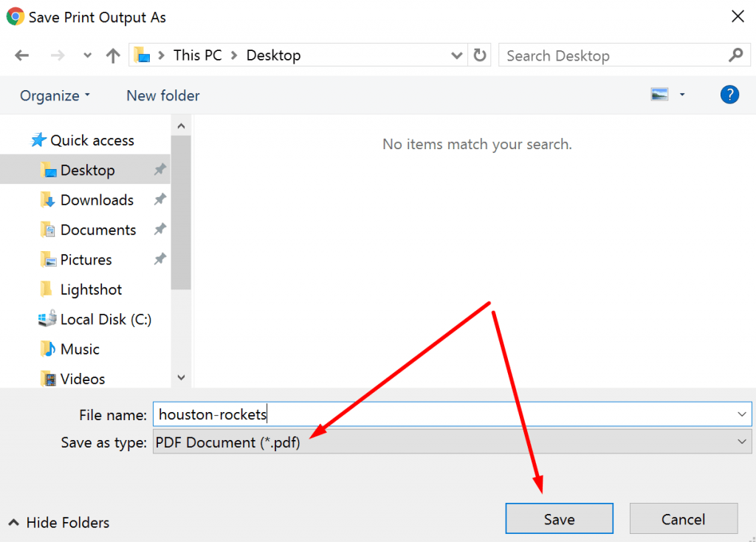Click the Refresh icon next to address bar
This screenshot has height=542, width=756.
(479, 55)
